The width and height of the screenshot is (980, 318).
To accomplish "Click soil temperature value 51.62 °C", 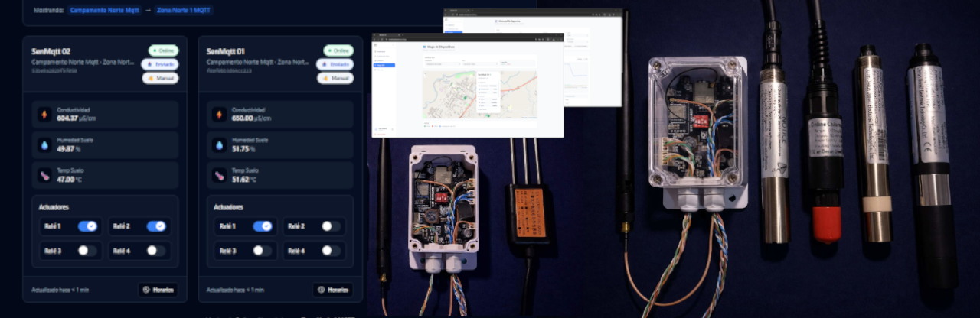I will 245,179.
